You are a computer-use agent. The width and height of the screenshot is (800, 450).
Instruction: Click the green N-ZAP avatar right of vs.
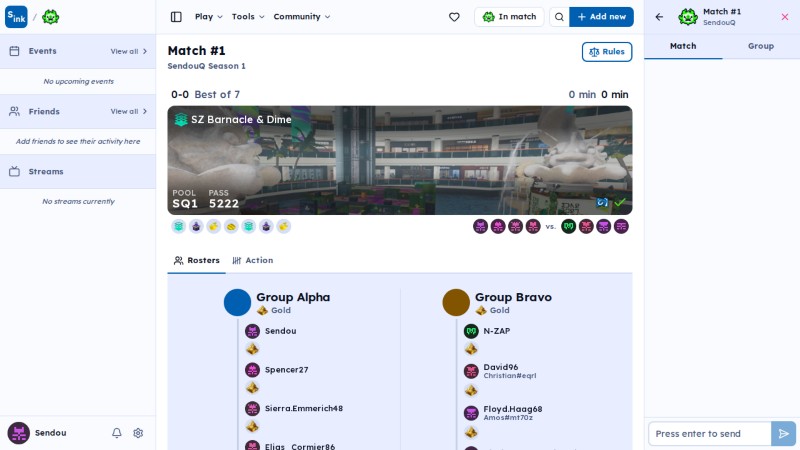point(568,226)
